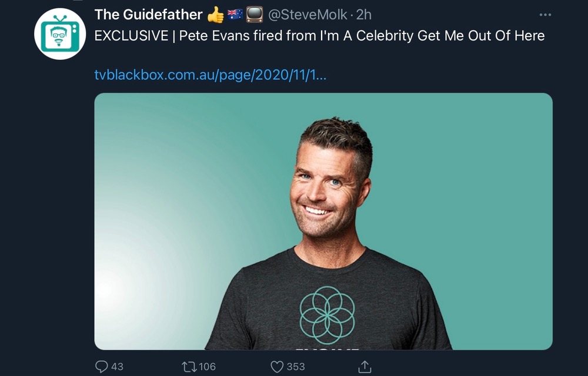Click the smiling man's face in photo
The width and height of the screenshot is (588, 376).
327,187
